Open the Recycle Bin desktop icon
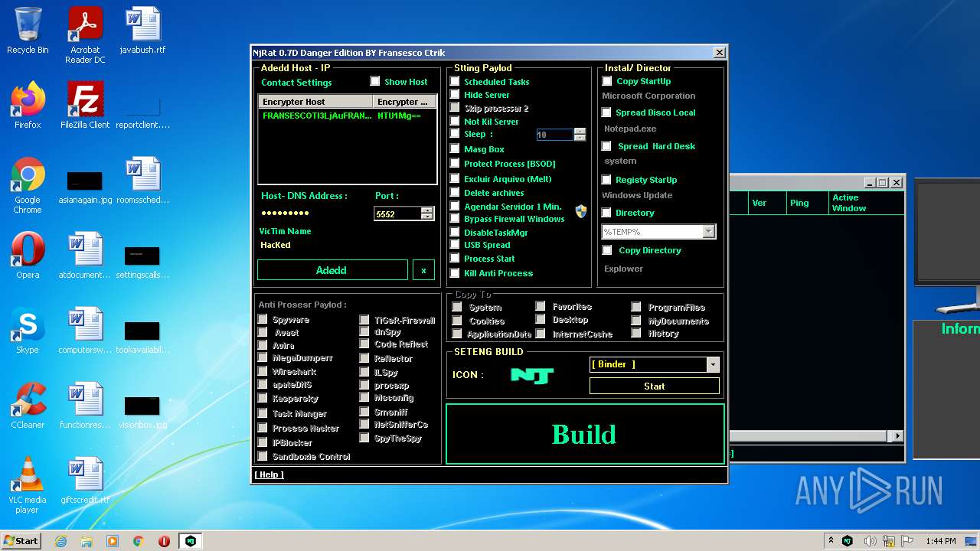Viewport: 980px width, 551px height. coord(28,31)
